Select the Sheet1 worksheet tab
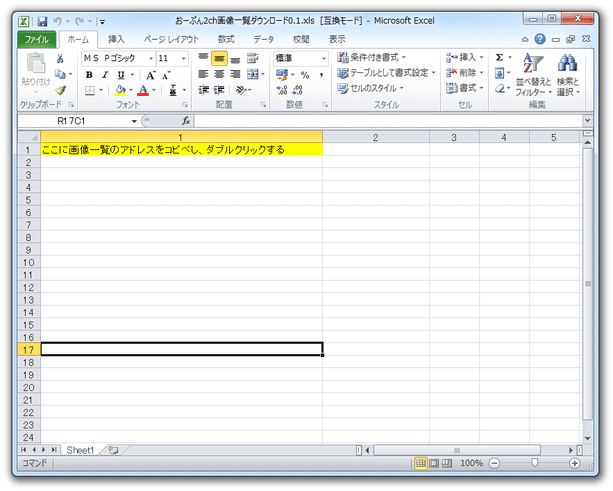Viewport: 613px width, 491px height. pyautogui.click(x=80, y=450)
